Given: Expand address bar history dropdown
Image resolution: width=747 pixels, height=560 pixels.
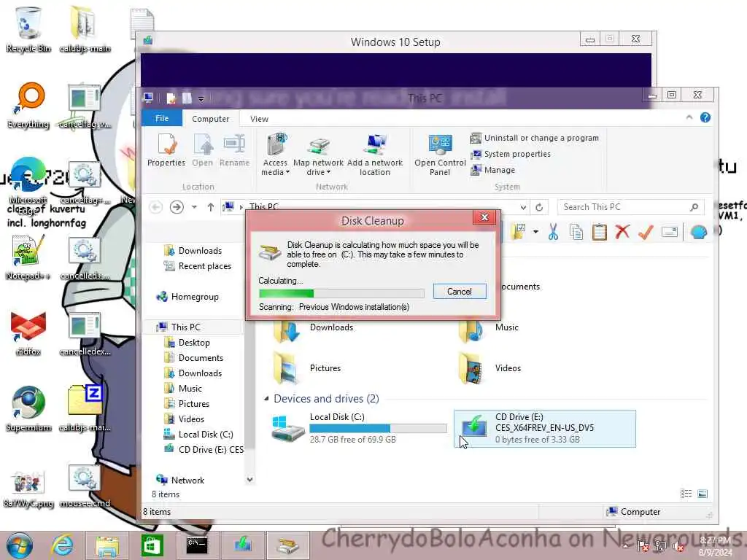Looking at the screenshot, I should point(523,207).
